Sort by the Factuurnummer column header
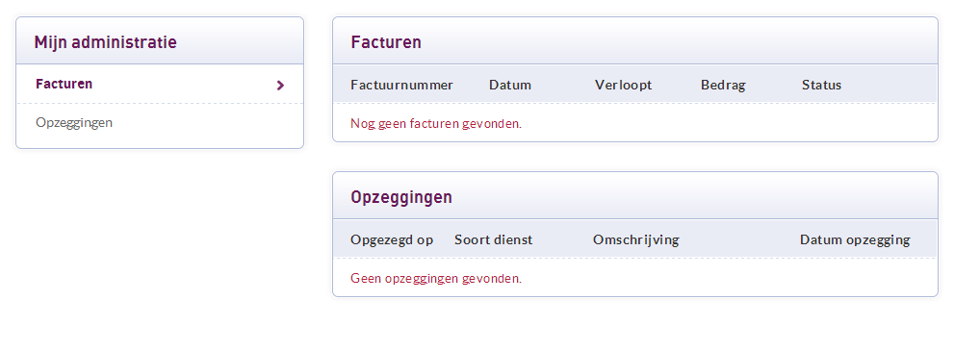The height and width of the screenshot is (351, 980). click(x=401, y=85)
